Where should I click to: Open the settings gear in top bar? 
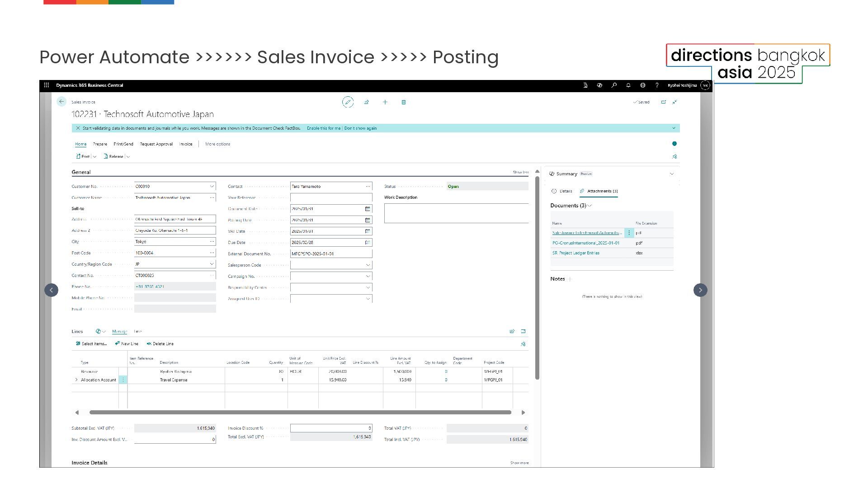pyautogui.click(x=643, y=85)
